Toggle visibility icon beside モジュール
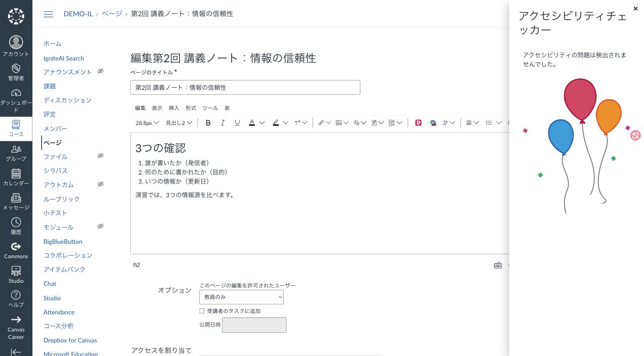644x356 pixels. tap(100, 226)
